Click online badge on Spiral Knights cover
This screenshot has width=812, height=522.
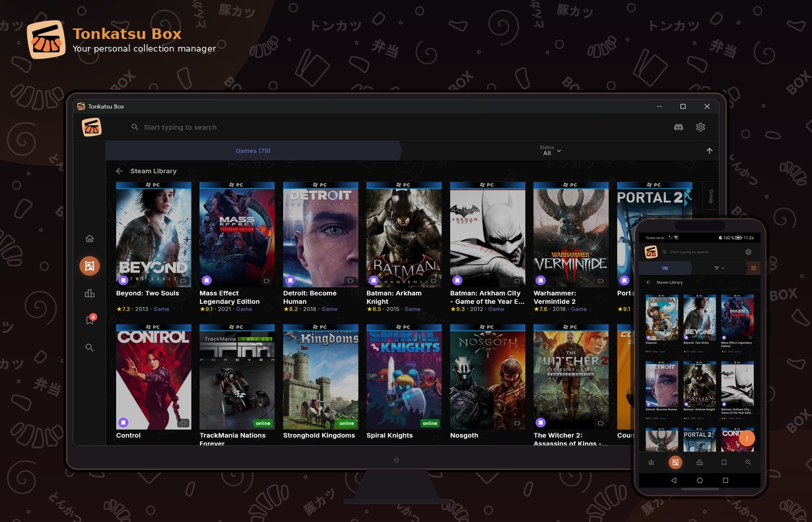click(x=430, y=424)
